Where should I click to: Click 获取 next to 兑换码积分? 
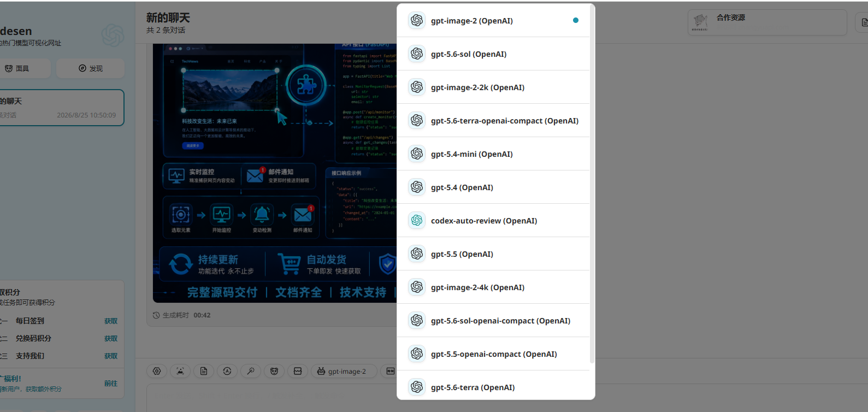tap(111, 339)
